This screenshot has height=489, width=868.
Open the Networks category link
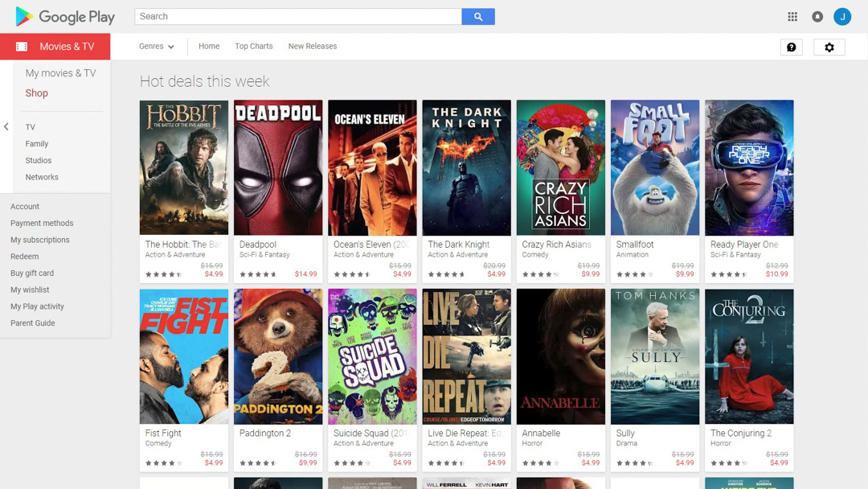click(x=42, y=177)
